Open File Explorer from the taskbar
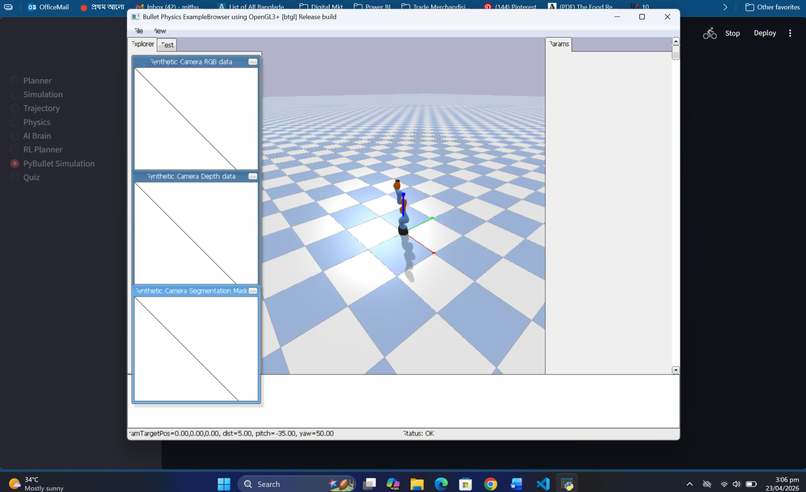The width and height of the screenshot is (806, 492). pos(417,484)
